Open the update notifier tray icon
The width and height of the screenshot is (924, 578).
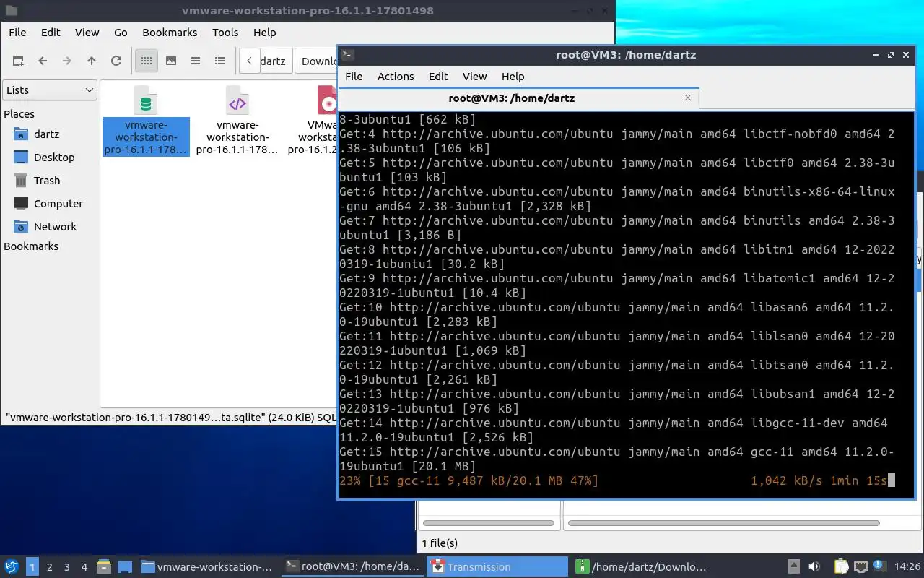(x=880, y=567)
